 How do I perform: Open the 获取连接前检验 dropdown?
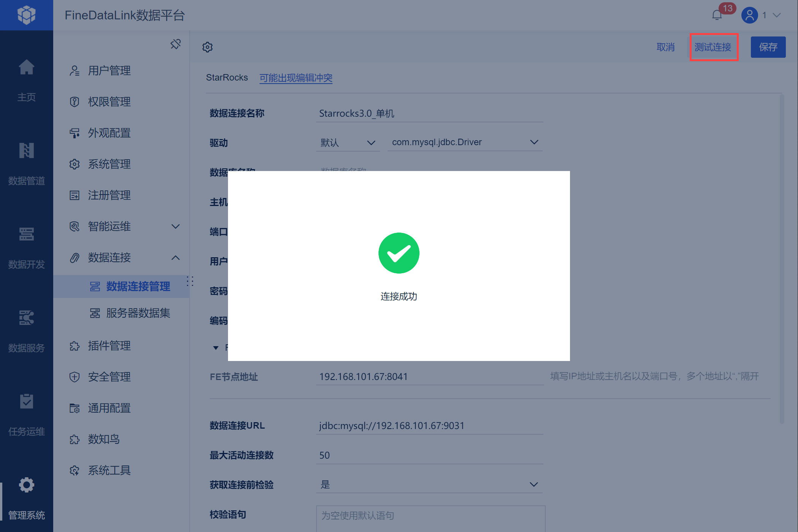(429, 484)
